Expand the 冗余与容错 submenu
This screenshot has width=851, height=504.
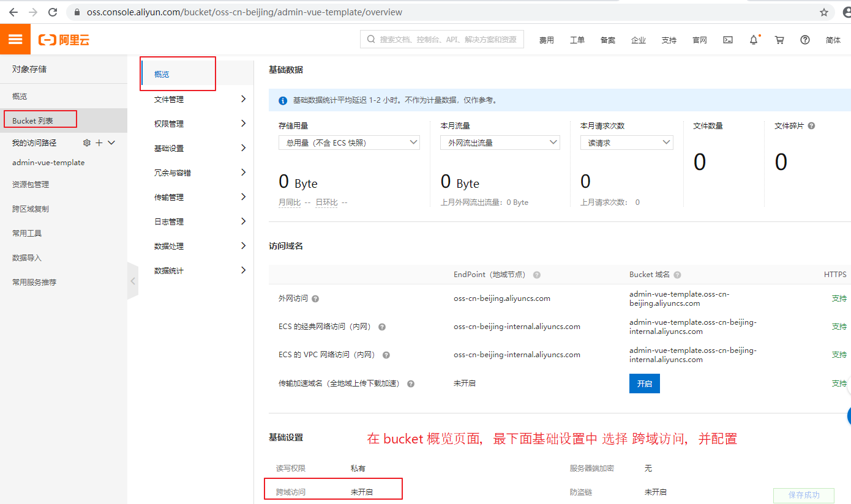point(243,172)
